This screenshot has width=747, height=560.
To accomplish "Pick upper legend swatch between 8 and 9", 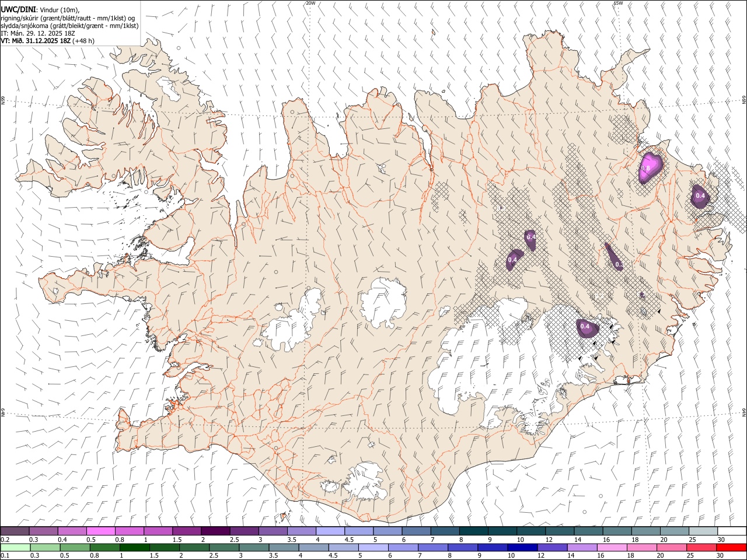I will [x=473, y=531].
